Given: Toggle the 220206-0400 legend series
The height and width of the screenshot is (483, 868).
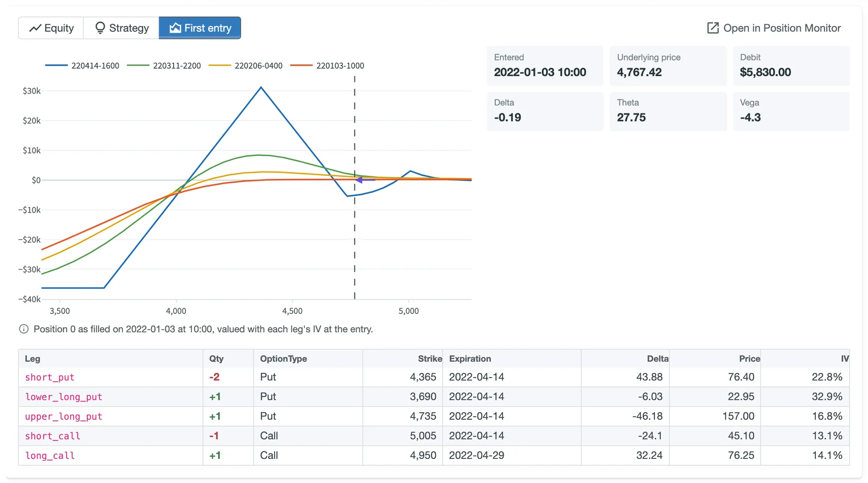Looking at the screenshot, I should tap(245, 66).
